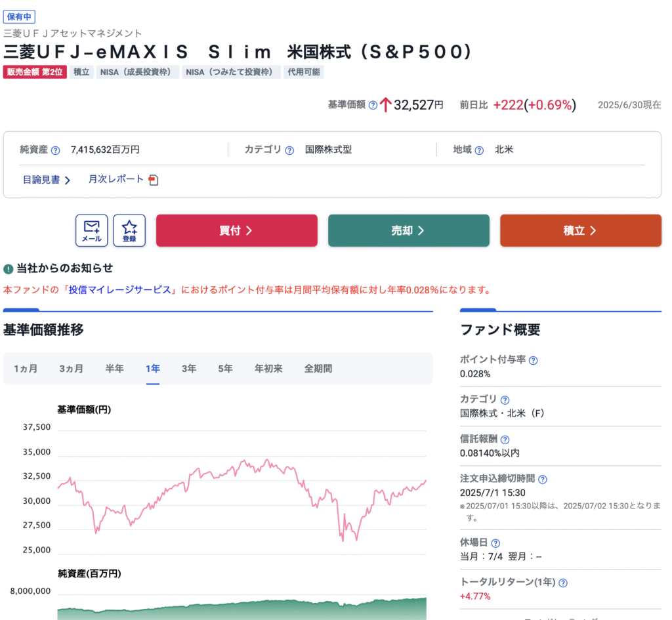Open help icon next to 基準価額
This screenshot has height=620, width=672.
coord(373,105)
